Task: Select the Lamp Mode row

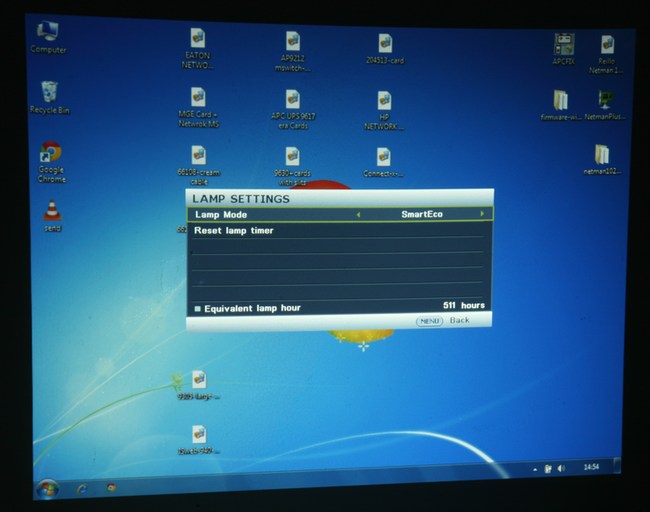Action: point(340,214)
